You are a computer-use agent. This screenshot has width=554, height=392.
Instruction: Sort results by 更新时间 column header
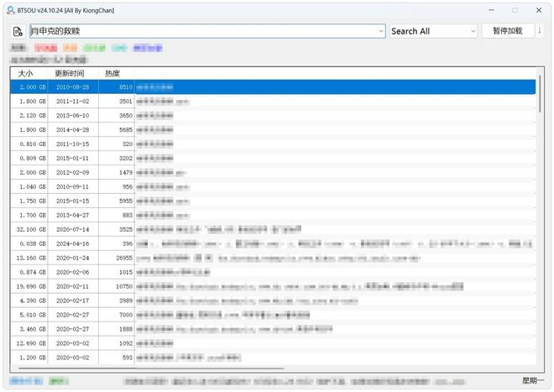point(73,73)
